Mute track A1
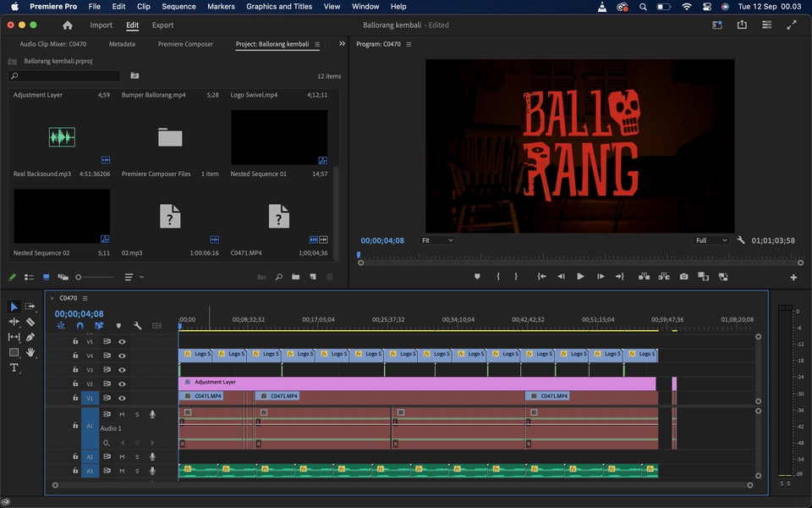 click(x=122, y=414)
